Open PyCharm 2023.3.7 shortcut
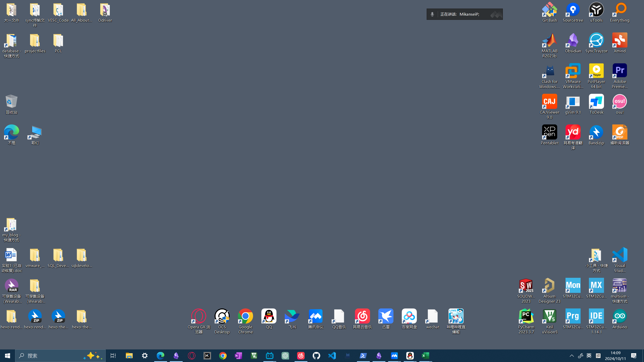The width and height of the screenshot is (644, 362). [x=526, y=322]
